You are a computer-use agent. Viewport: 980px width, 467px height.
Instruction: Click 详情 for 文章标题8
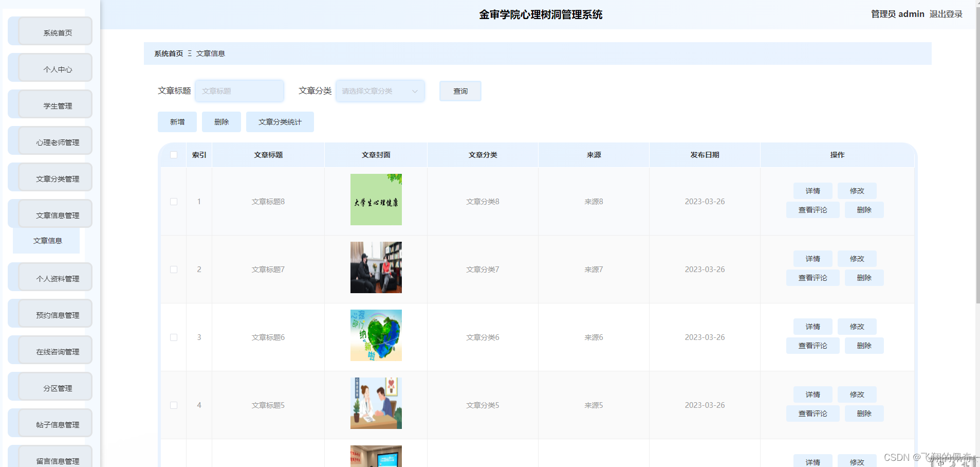point(813,191)
